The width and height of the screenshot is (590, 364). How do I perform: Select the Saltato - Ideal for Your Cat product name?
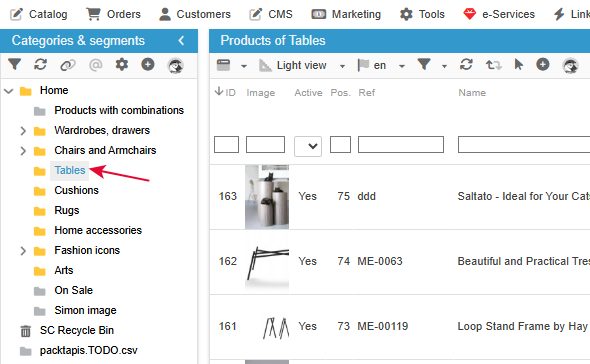(523, 196)
